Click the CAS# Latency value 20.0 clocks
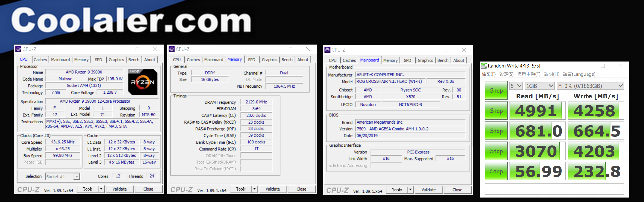This screenshot has height=202, width=644. (256, 115)
